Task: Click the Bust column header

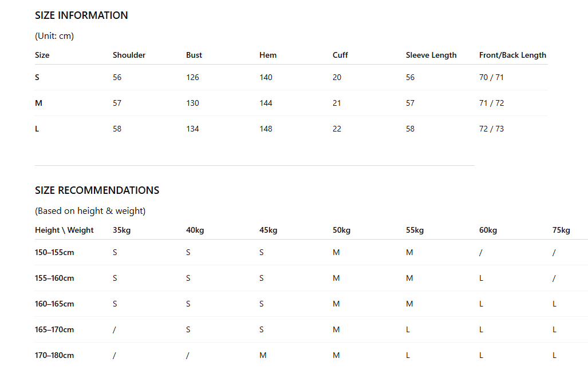Action: [194, 55]
